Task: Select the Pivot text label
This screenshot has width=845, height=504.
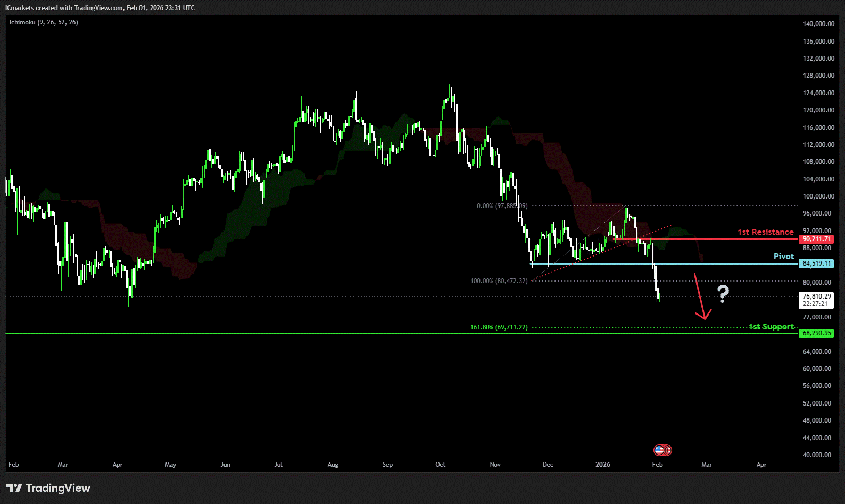Action: tap(783, 257)
